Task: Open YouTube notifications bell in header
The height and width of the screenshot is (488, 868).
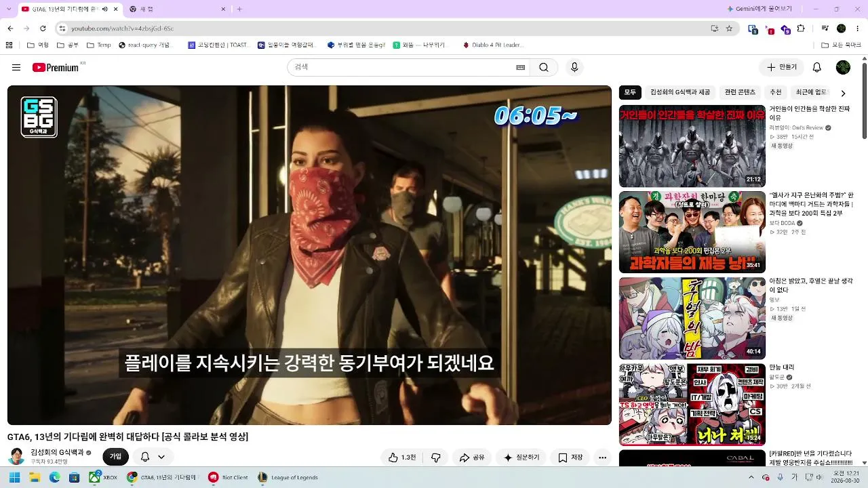Action: [817, 67]
